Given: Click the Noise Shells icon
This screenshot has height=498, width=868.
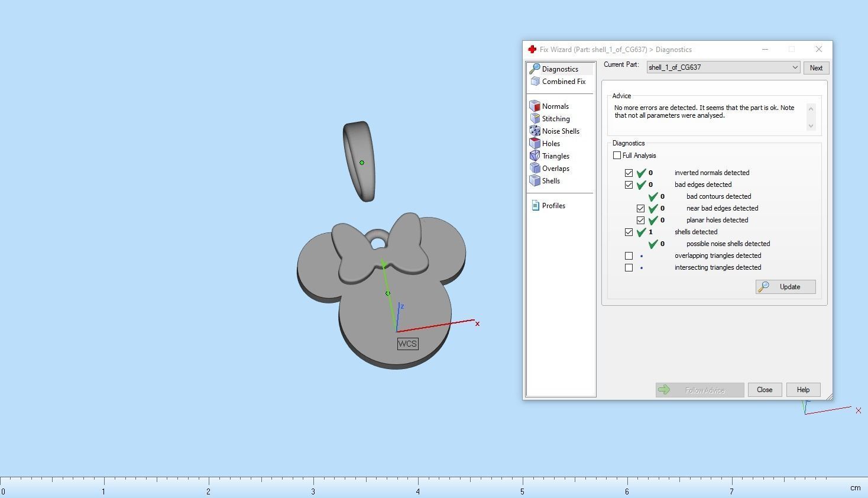Looking at the screenshot, I should (x=535, y=131).
